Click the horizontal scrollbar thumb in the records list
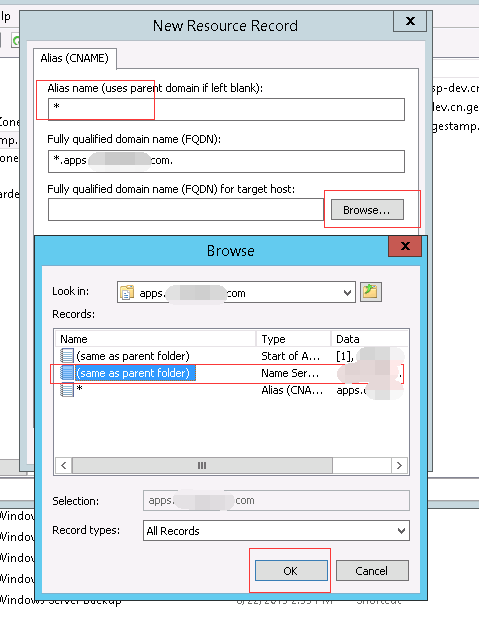 click(x=202, y=466)
